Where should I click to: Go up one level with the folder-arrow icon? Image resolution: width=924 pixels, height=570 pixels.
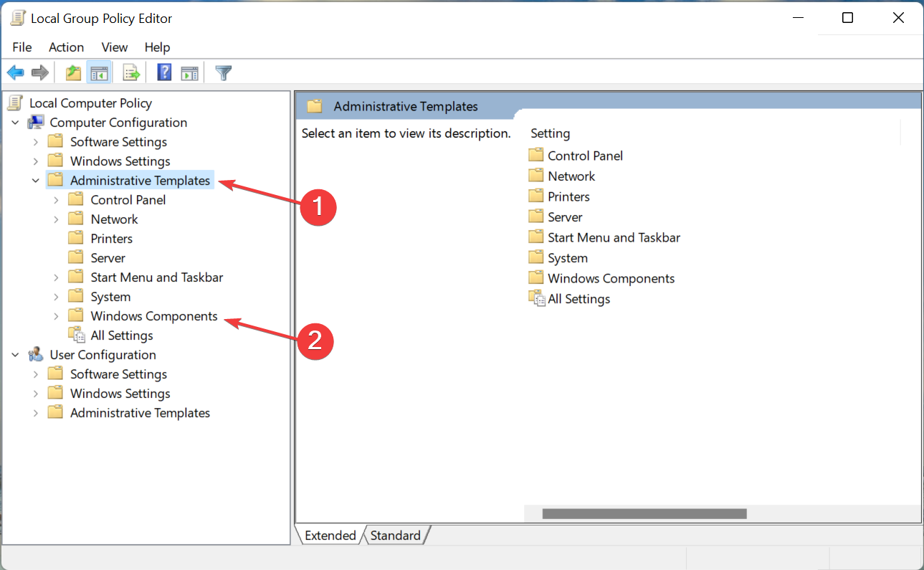click(73, 72)
